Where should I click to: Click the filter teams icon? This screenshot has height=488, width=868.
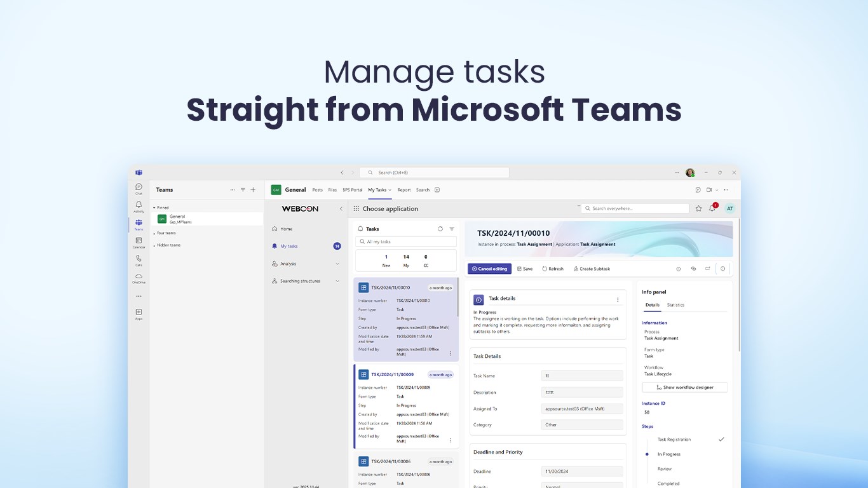[243, 189]
